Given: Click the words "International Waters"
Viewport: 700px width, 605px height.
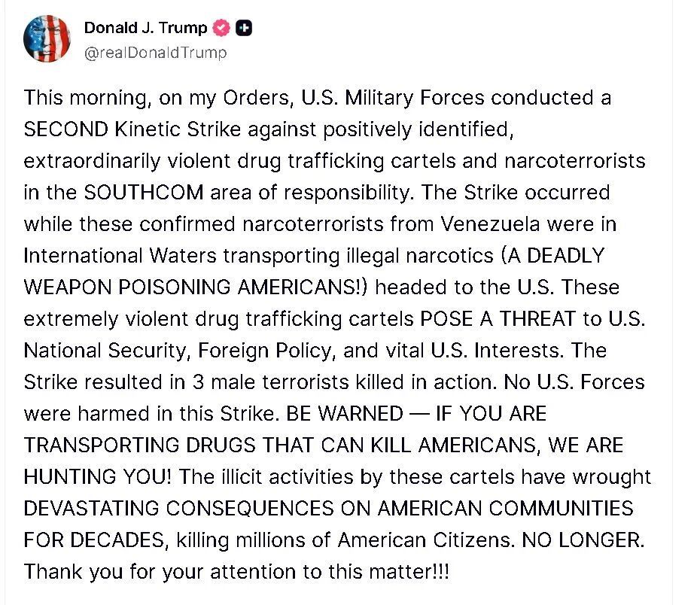Looking at the screenshot, I should (120, 256).
